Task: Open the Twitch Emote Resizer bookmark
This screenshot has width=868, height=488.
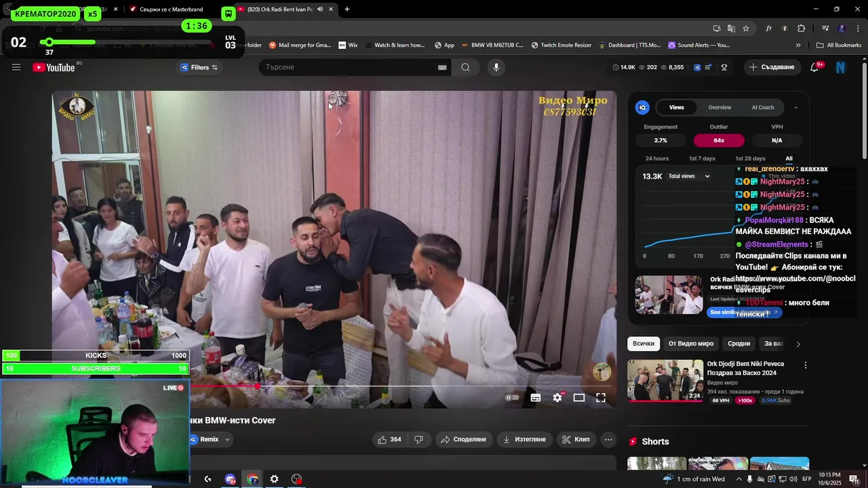Action: pos(561,45)
